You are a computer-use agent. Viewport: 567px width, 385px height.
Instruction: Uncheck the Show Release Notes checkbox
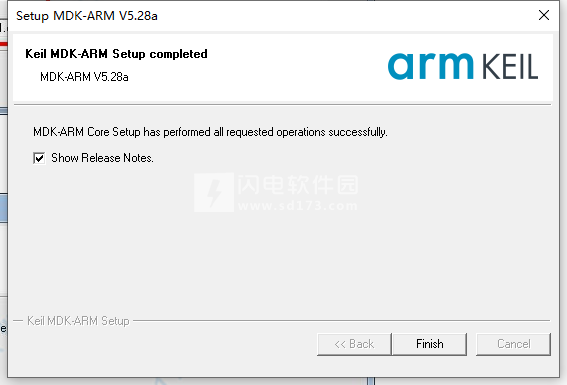coord(39,158)
